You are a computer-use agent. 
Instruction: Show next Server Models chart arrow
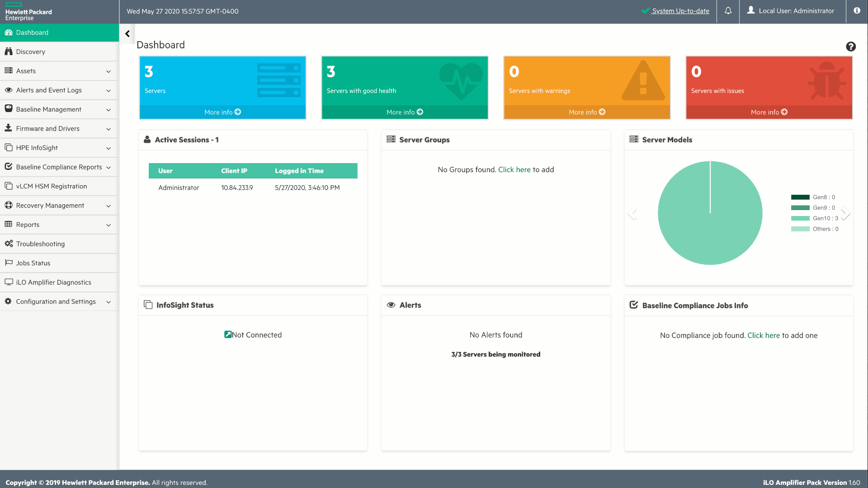click(x=845, y=213)
